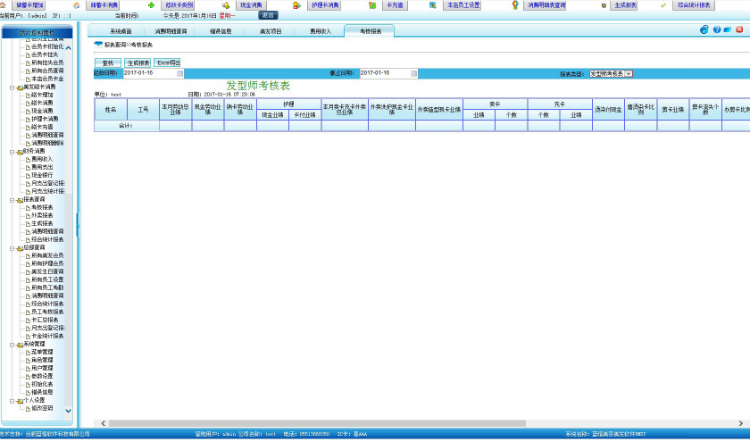Screen dimensions: 750x440
Task: Click the 查找 search button
Action: coord(108,63)
